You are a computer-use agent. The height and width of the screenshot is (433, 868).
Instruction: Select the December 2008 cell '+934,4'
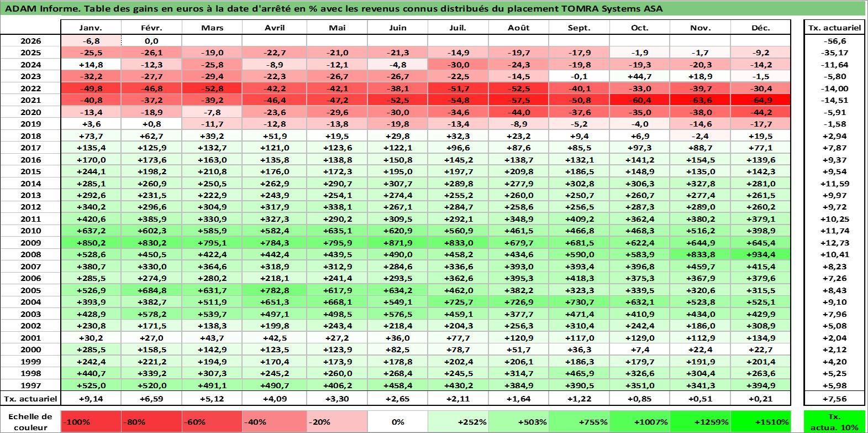[761, 254]
